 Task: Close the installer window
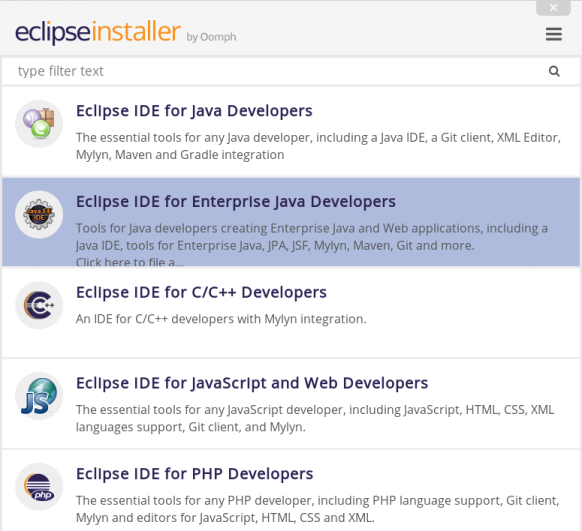coord(553,7)
